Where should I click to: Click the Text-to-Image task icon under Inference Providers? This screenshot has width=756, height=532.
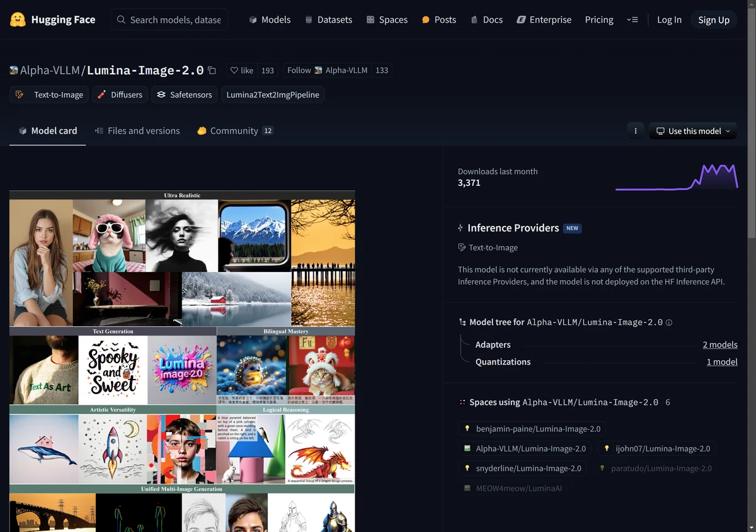point(462,247)
